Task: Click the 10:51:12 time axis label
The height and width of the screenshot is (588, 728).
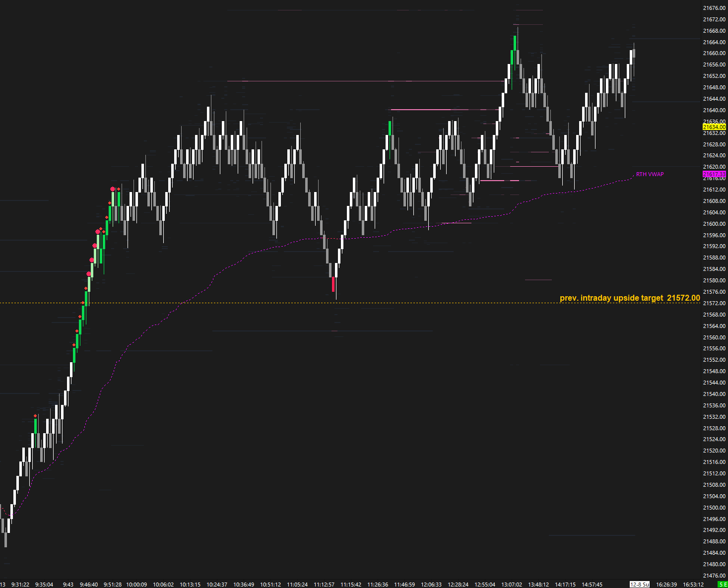Action: (x=270, y=585)
